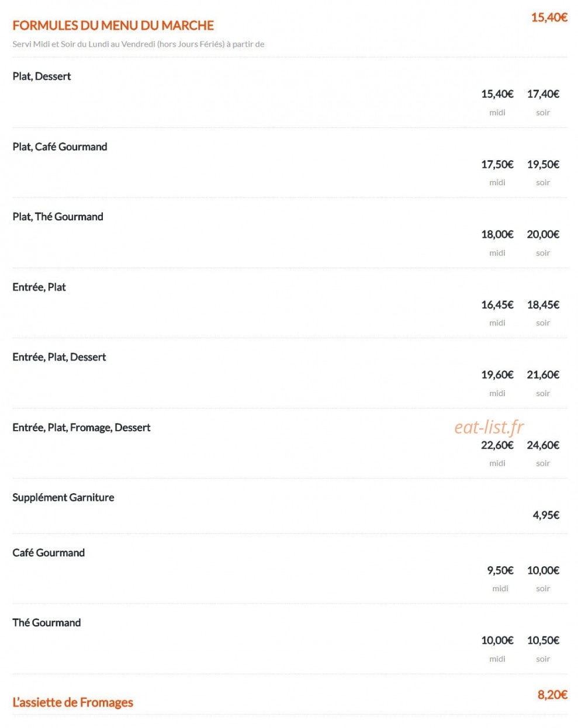Click the Thé Gourmand item

47,623
